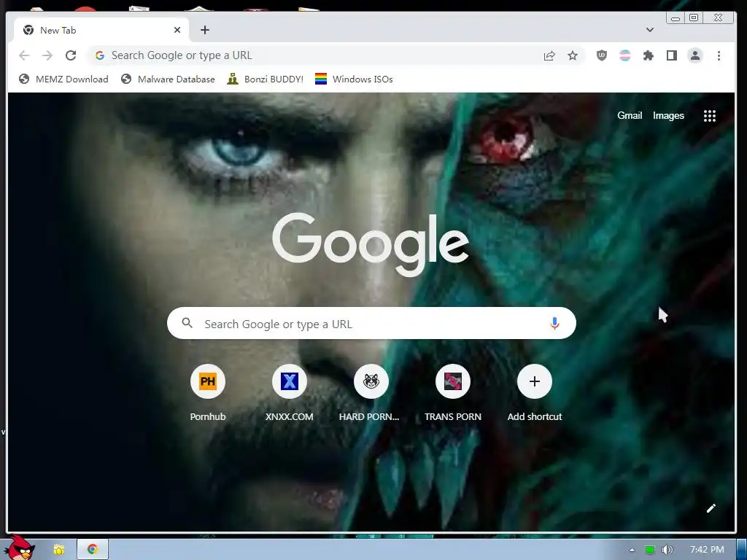Click the Show desktop strip on the taskbar

[x=741, y=550]
